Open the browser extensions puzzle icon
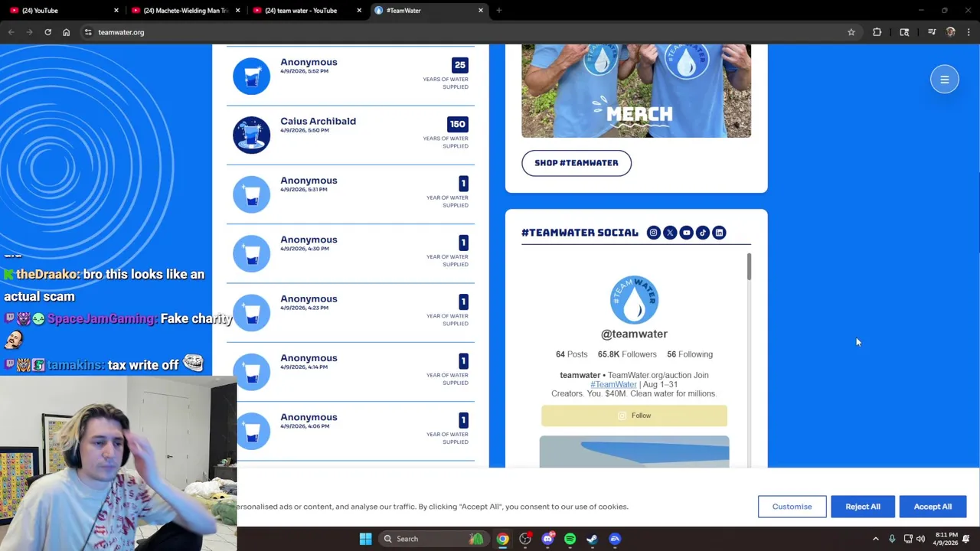 pyautogui.click(x=877, y=32)
